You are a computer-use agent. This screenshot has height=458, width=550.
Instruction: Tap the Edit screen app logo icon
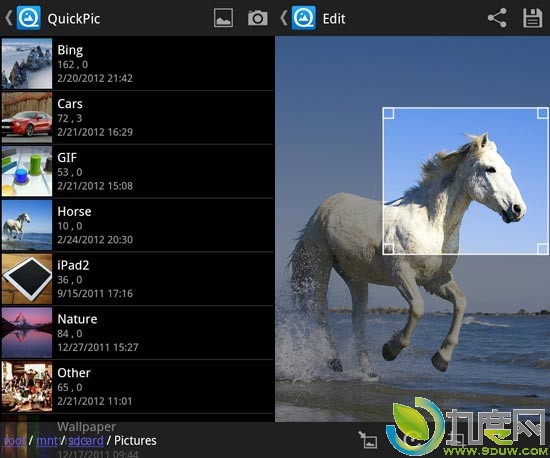tap(304, 18)
